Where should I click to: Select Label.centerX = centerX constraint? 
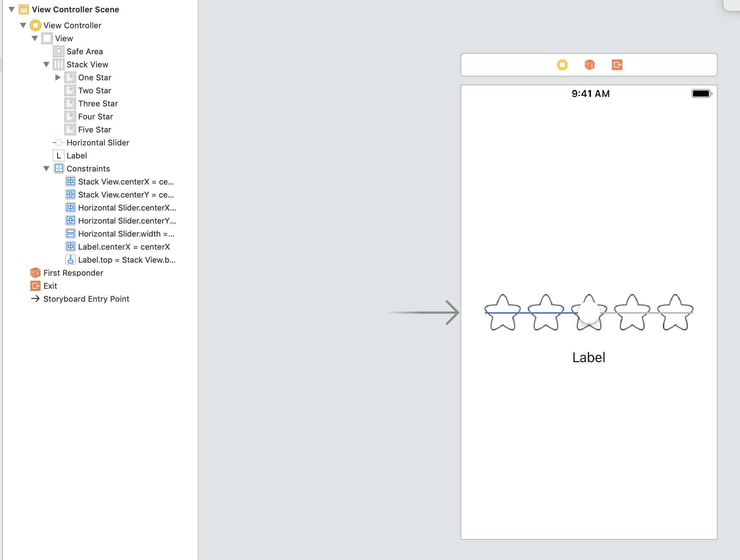coord(123,247)
